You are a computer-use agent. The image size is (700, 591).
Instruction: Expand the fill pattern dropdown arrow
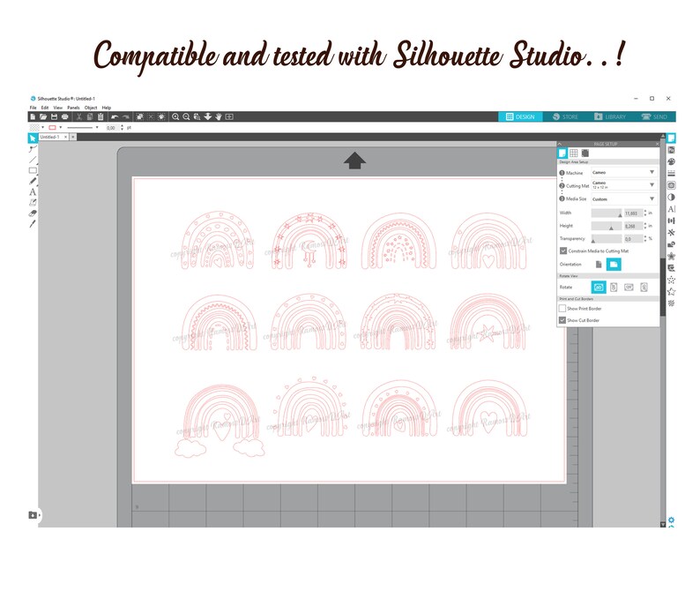43,128
